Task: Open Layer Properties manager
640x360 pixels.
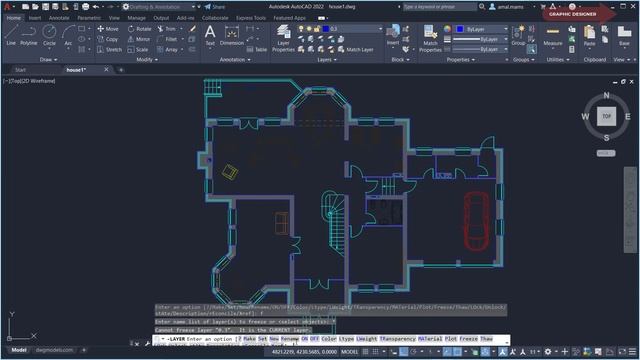Action: tap(283, 38)
